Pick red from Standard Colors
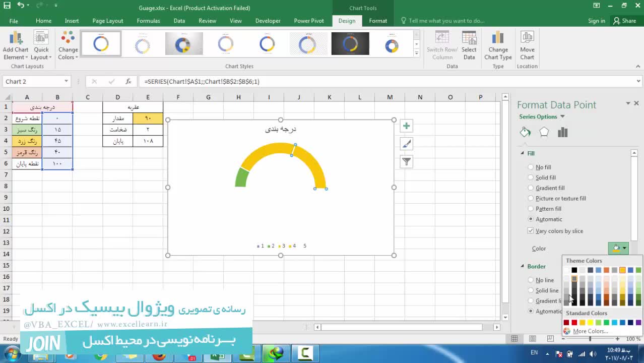Viewport: 644px width, 363px height. pyautogui.click(x=574, y=323)
